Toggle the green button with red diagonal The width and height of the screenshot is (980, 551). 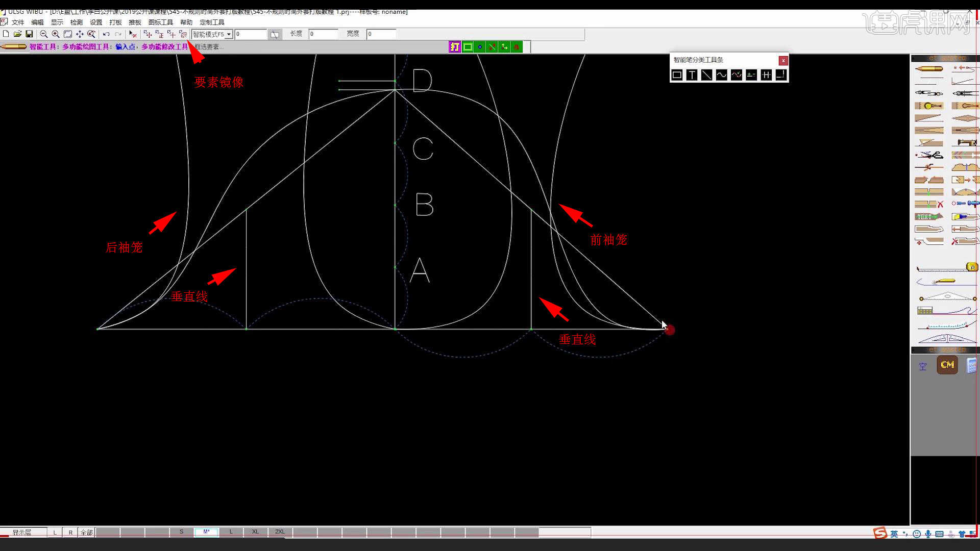(492, 47)
